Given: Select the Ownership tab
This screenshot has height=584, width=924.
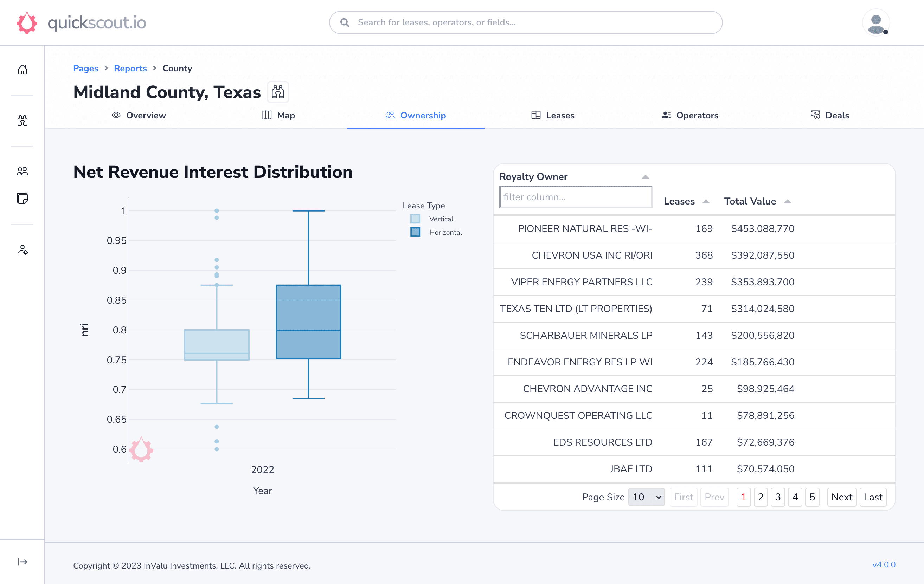Looking at the screenshot, I should click(x=416, y=115).
